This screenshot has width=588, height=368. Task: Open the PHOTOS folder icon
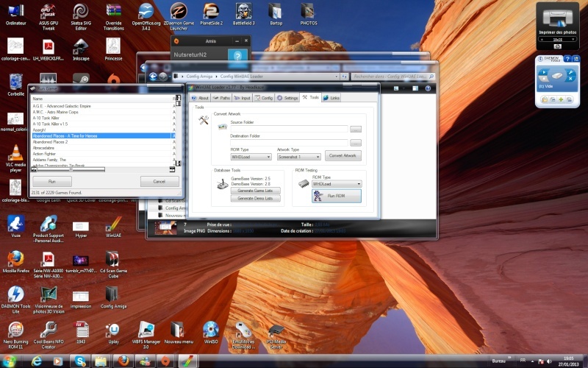(309, 15)
